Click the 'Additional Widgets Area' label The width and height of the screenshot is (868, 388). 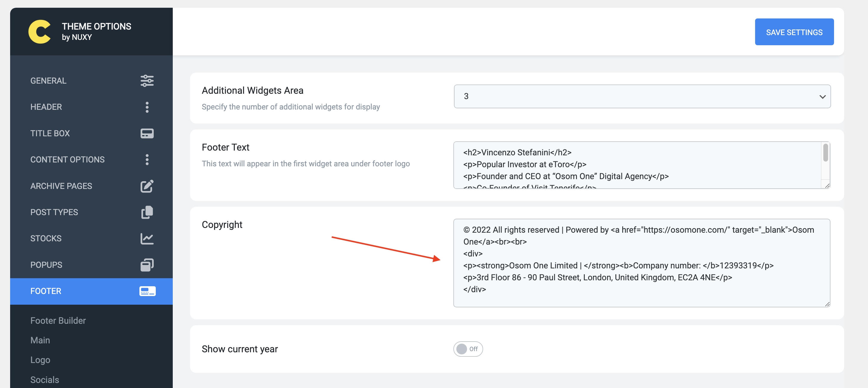(252, 90)
